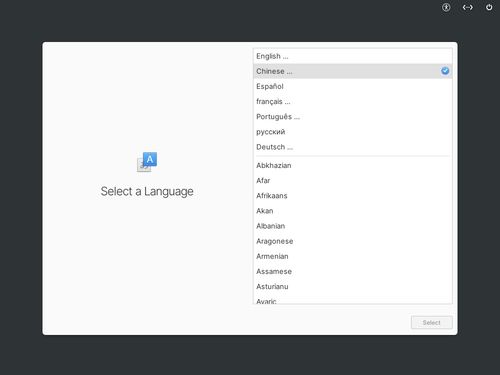Expand the Deutsch language options
Screen dimensions: 500x375
point(353,147)
